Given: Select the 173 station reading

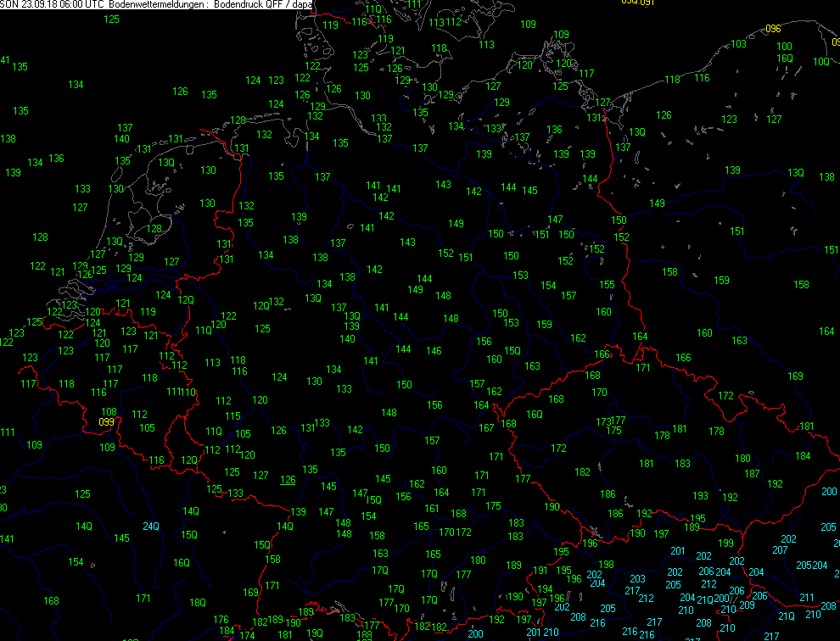Looking at the screenshot, I should click(602, 421).
